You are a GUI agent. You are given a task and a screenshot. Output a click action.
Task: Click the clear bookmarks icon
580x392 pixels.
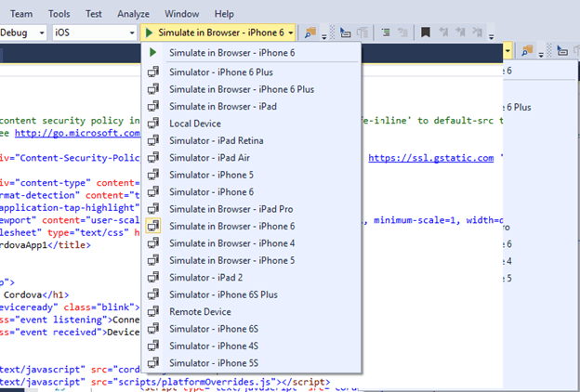click(x=478, y=33)
